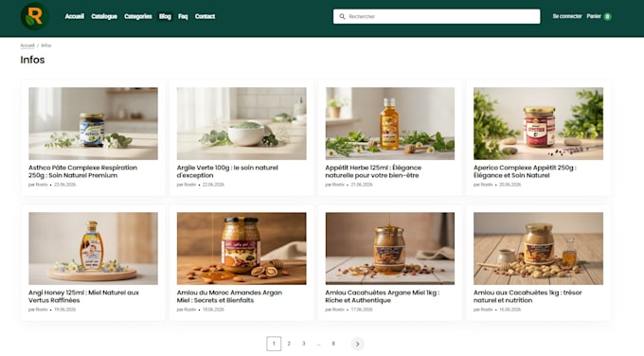This screenshot has width=644, height=356.
Task: Click the Asthca jar thumbnail image
Action: pos(93,123)
